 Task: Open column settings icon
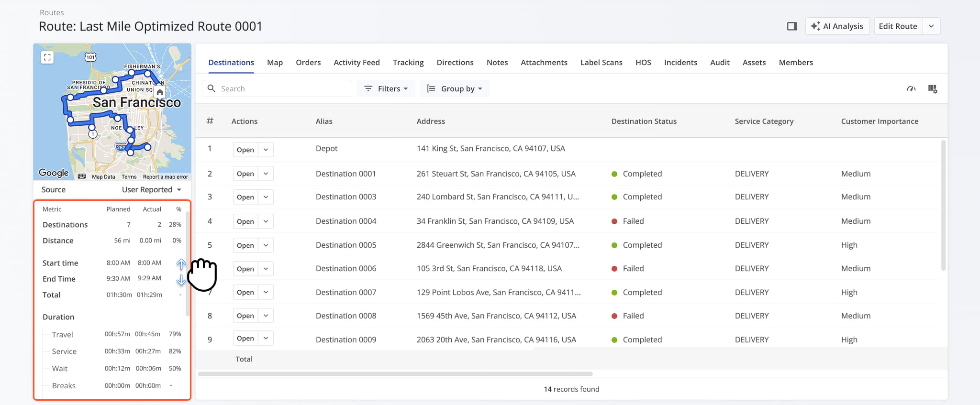coord(933,88)
